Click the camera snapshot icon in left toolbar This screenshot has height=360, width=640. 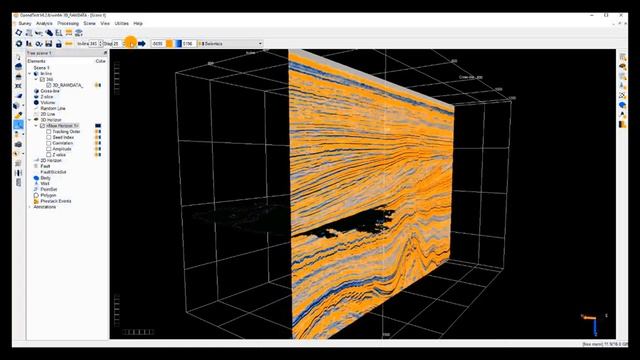point(18,144)
